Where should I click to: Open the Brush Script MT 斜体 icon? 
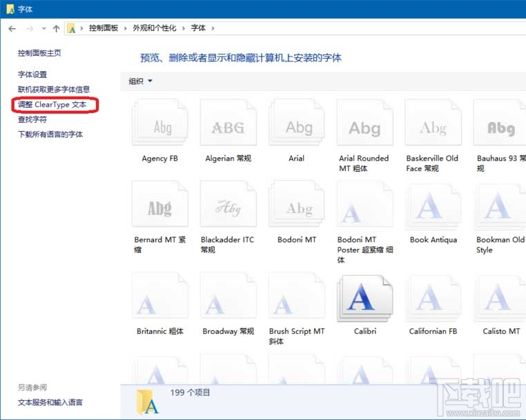click(297, 295)
